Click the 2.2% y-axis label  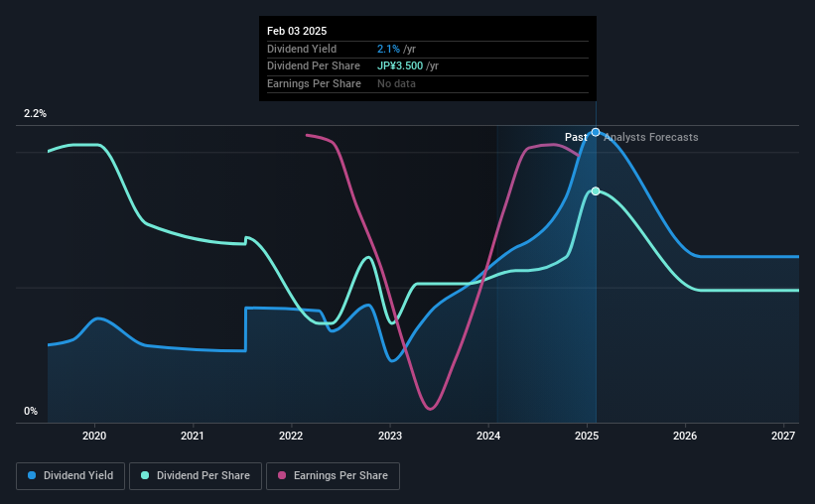click(x=35, y=113)
